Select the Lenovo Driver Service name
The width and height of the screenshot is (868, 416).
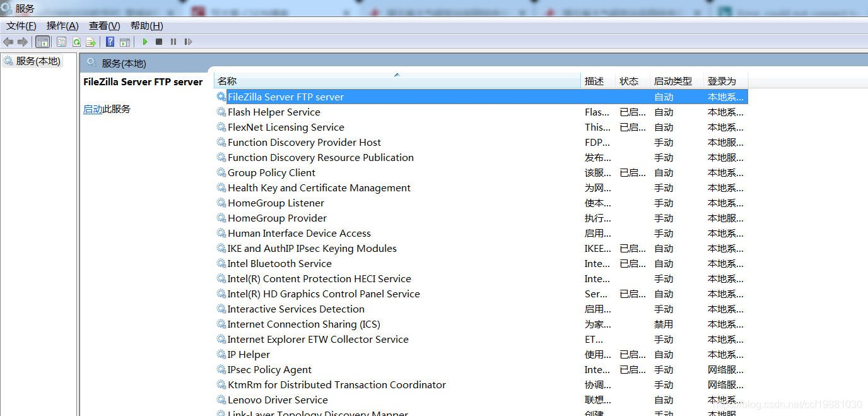[x=278, y=400]
